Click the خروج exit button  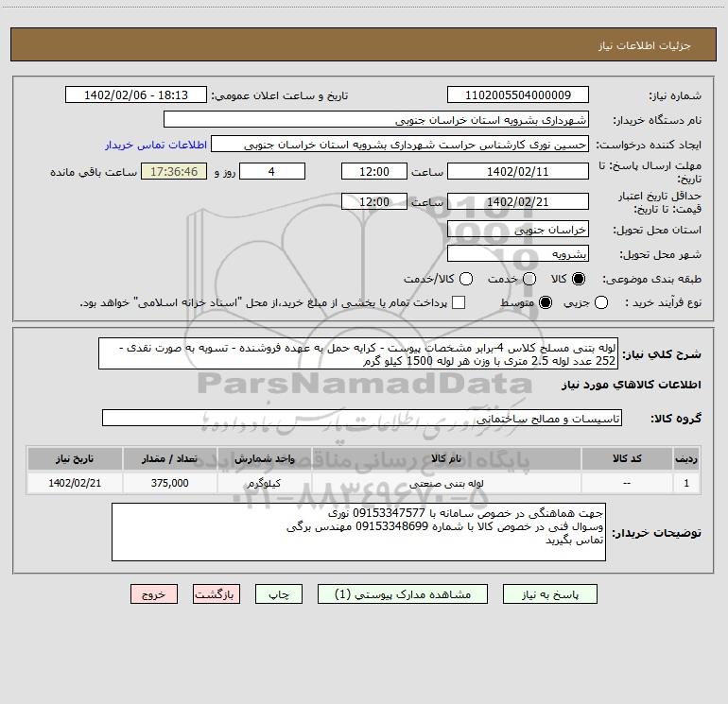click(154, 594)
